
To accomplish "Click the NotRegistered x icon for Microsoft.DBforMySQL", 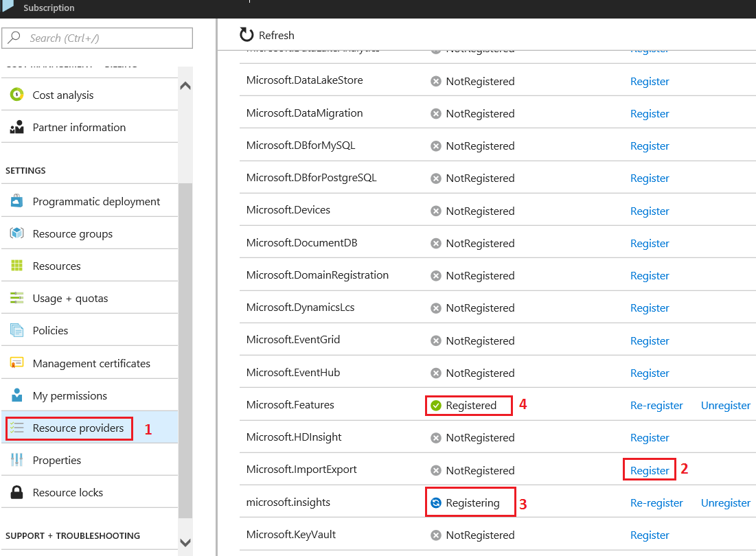I will point(436,146).
